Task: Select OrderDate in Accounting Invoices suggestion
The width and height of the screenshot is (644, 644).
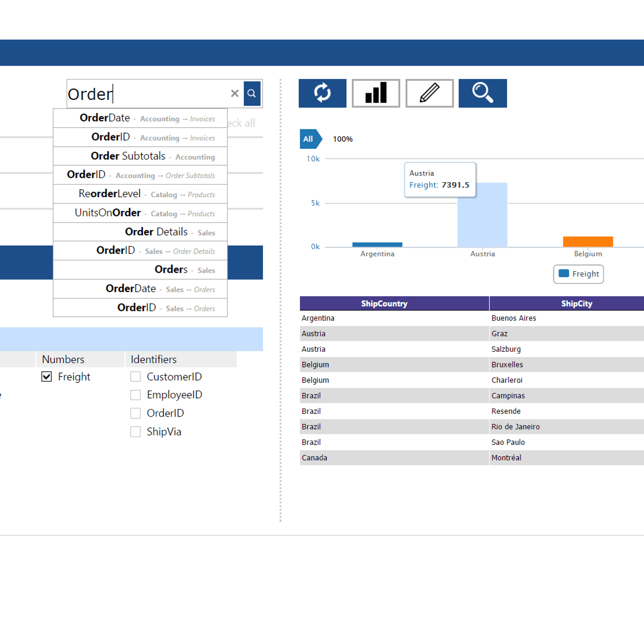Action: (x=140, y=118)
